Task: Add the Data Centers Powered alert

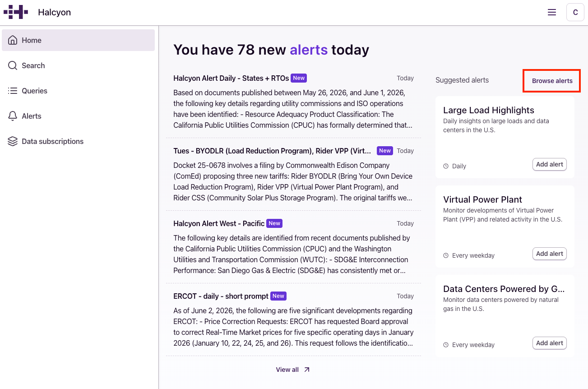Action: tap(549, 343)
